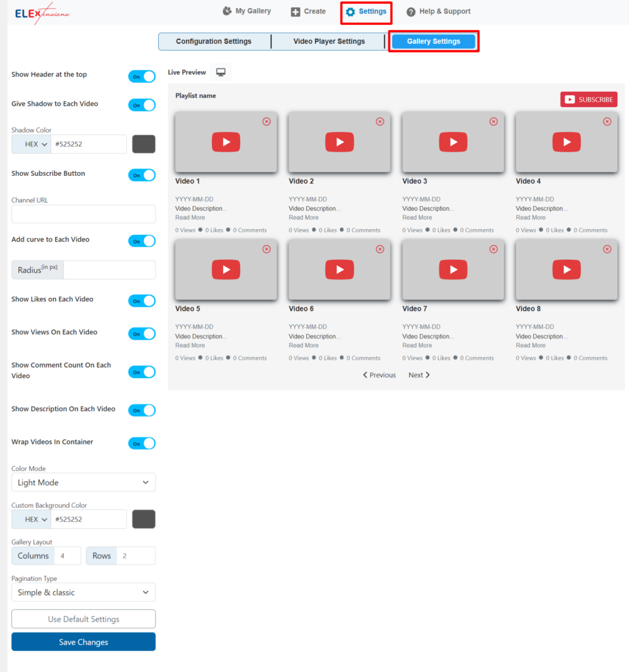This screenshot has height=672, width=629.
Task: Play Video 5 using its YouTube play icon
Action: tap(226, 270)
